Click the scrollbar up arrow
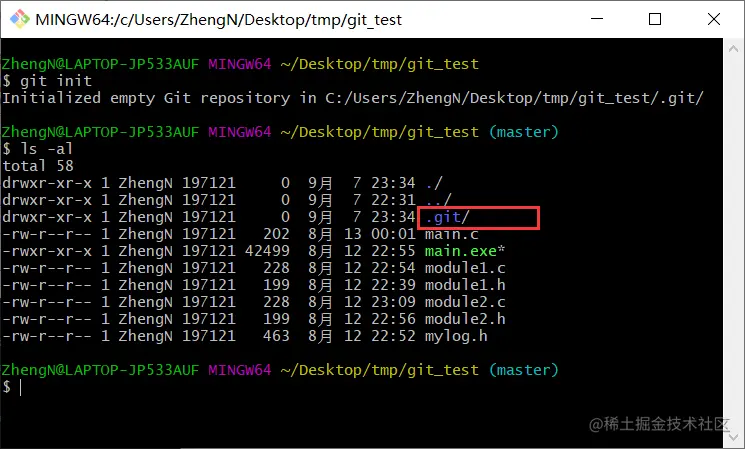Viewport: 745px width, 449px height. pyautogui.click(x=733, y=49)
